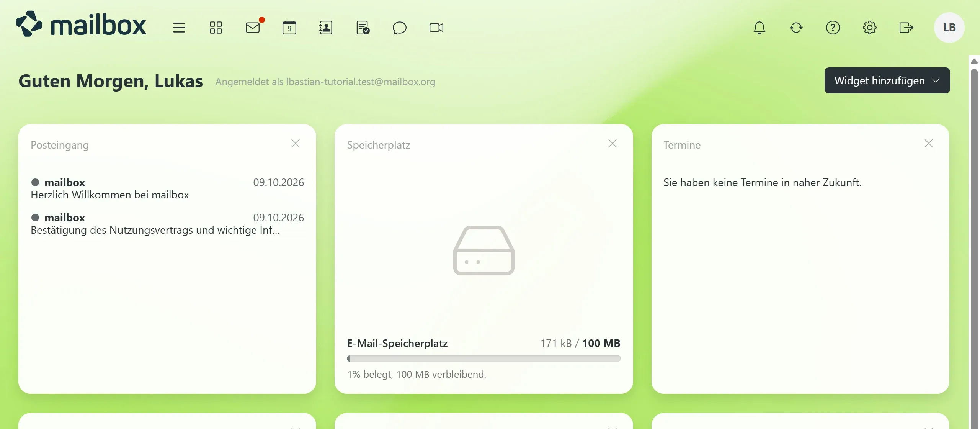The height and width of the screenshot is (429, 980).
Task: Click '1% belegt, 100 MB verbleibend' text
Action: click(x=416, y=374)
